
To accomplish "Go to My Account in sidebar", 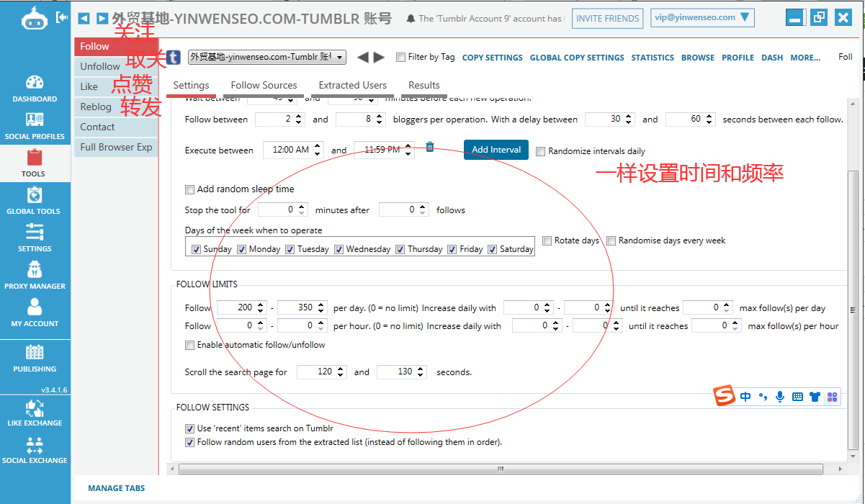I will pos(34,313).
